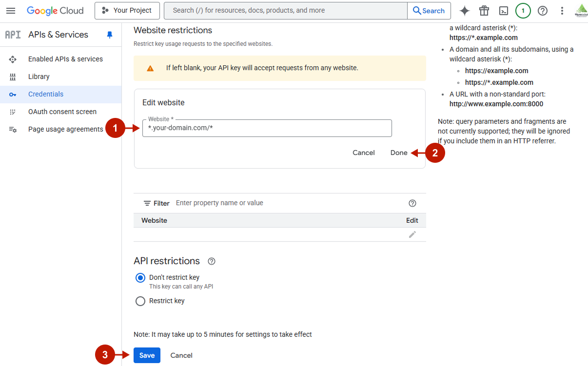The height and width of the screenshot is (366, 588).
Task: Open the Gemini sparkle assistant icon
Action: click(x=464, y=10)
